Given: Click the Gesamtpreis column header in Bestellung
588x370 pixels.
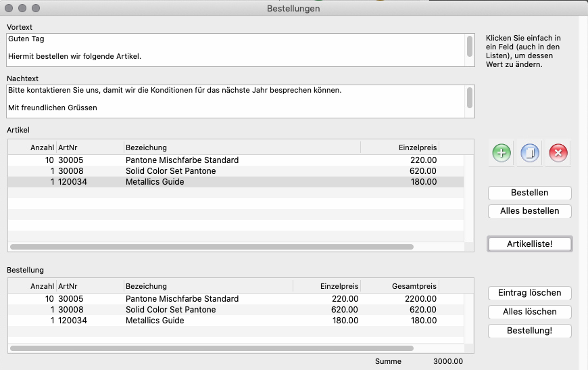Looking at the screenshot, I should pos(400,286).
